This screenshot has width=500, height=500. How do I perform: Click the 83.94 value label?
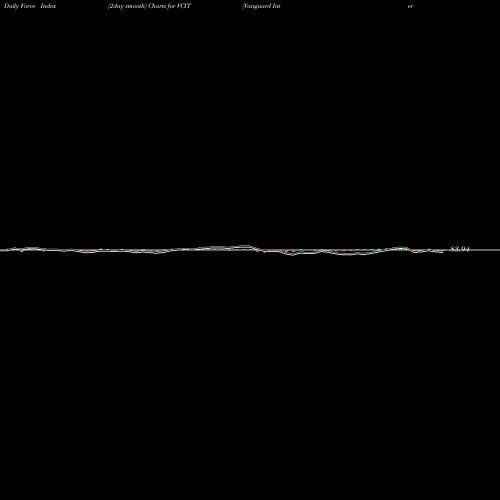point(460,249)
